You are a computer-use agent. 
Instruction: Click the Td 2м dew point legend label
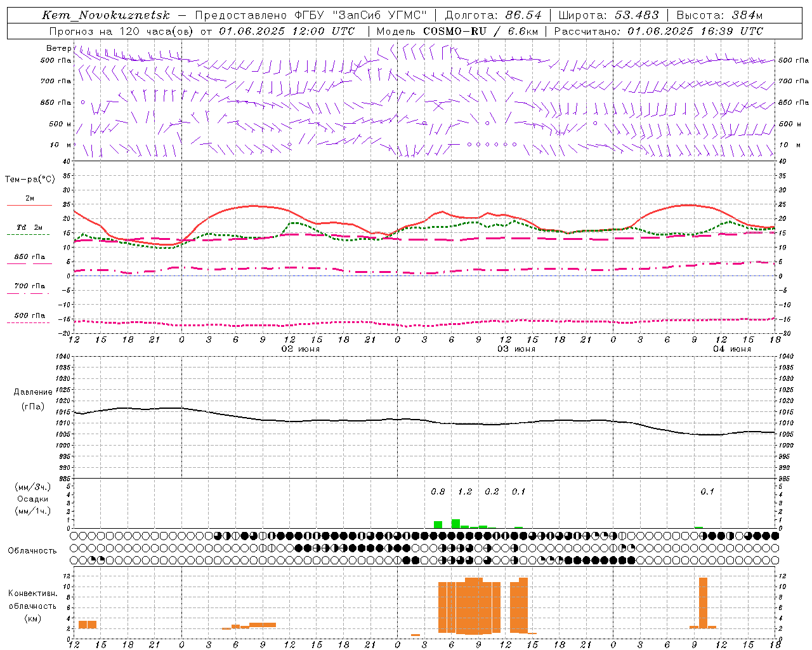point(29,227)
